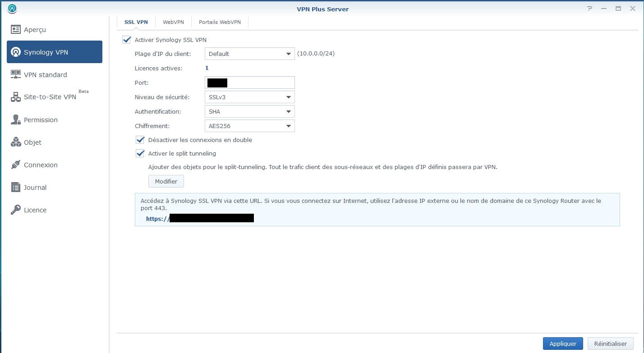Click the Licences actives label
Image resolution: width=644 pixels, height=353 pixels.
158,68
